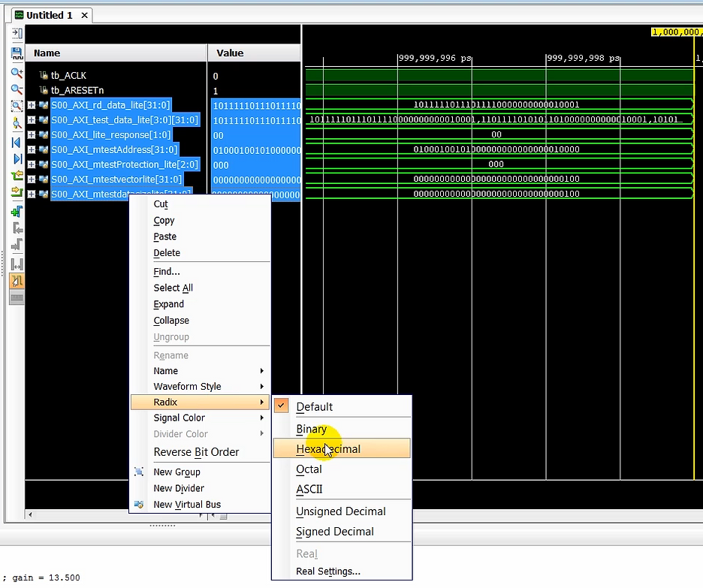Toggle the Snap to Transition mode
This screenshot has width=703, height=588.
tap(17, 282)
